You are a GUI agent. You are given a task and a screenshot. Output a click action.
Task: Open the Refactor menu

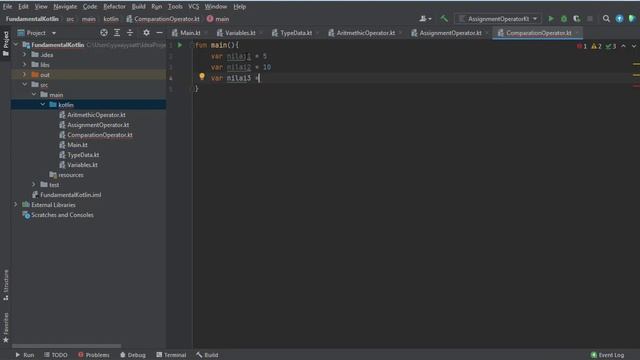[x=114, y=7]
